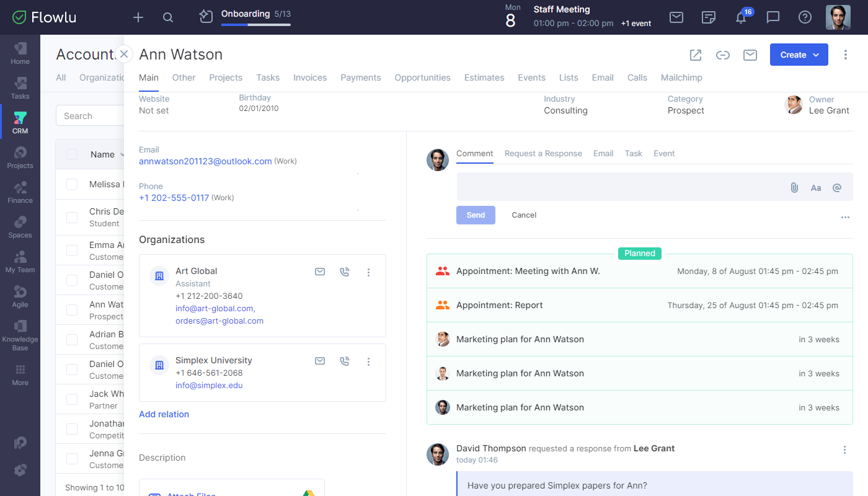Go to Projects in sidebar

coord(20,157)
